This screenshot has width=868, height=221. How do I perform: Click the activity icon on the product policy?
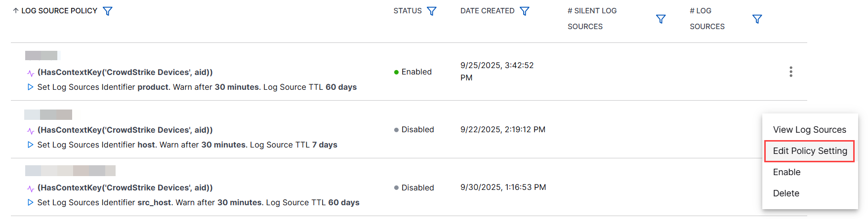pyautogui.click(x=31, y=73)
